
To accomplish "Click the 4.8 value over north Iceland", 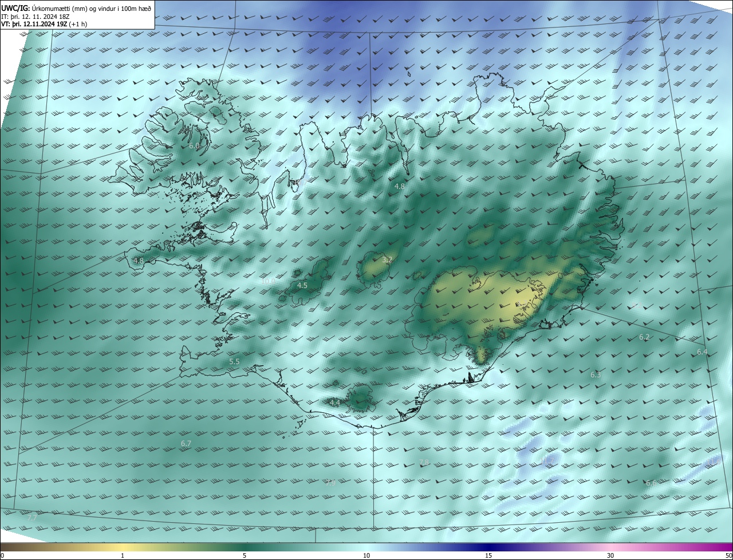I will point(400,187).
